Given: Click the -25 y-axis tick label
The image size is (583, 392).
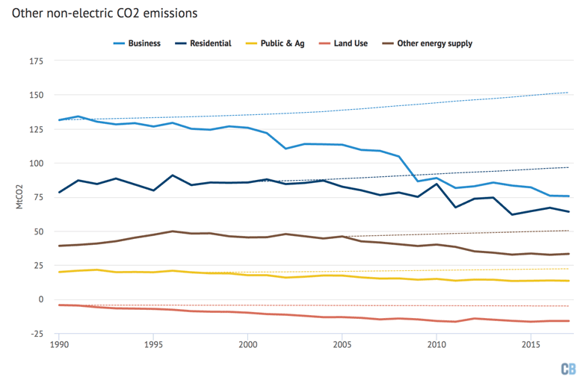Looking at the screenshot, I should (36, 334).
